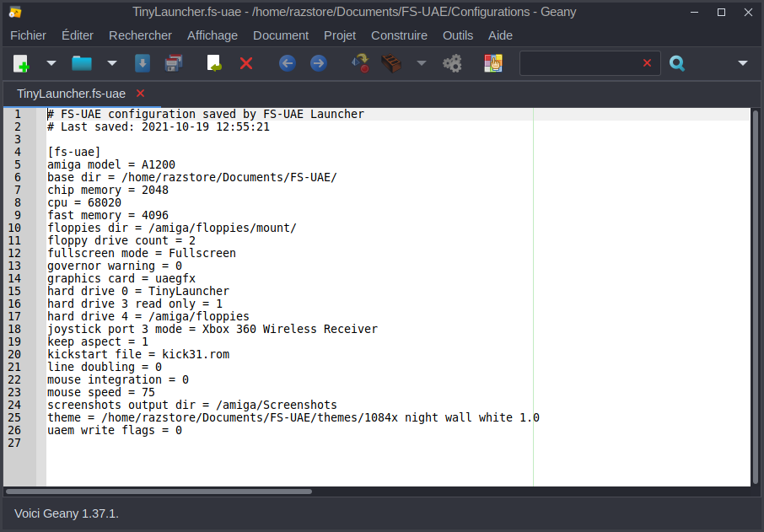This screenshot has width=764, height=532.
Task: Click the open file folder icon
Action: (x=82, y=63)
